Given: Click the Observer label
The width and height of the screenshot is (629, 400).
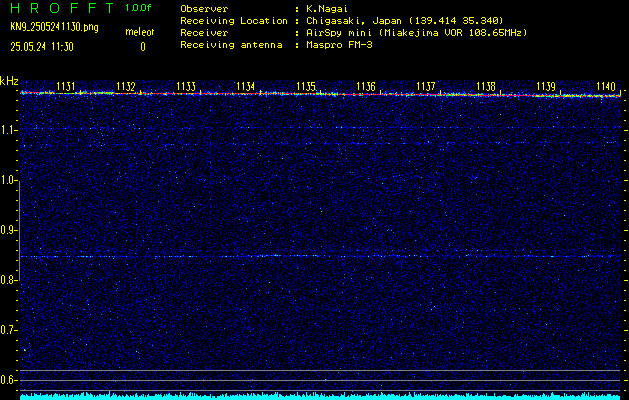Looking at the screenshot, I should (204, 9).
